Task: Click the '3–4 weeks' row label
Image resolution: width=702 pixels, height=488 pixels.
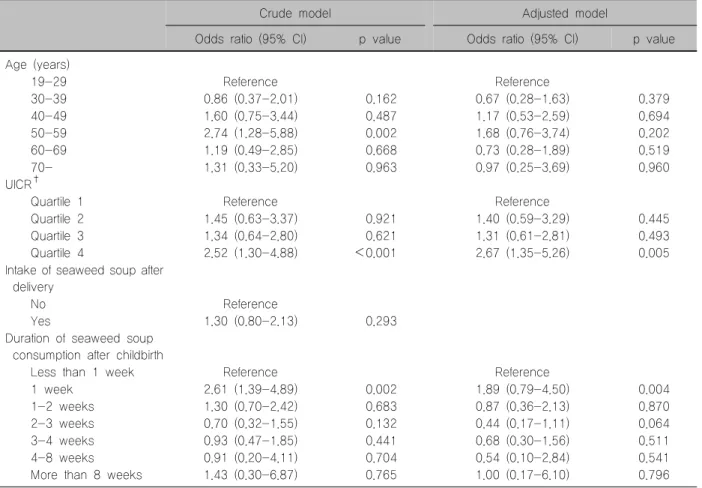Action: [x=63, y=441]
